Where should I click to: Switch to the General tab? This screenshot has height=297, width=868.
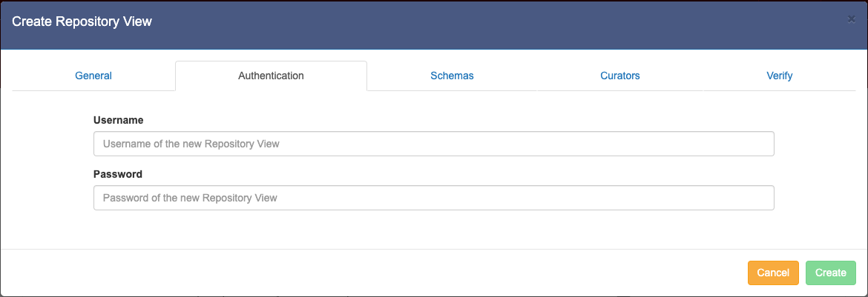(93, 76)
